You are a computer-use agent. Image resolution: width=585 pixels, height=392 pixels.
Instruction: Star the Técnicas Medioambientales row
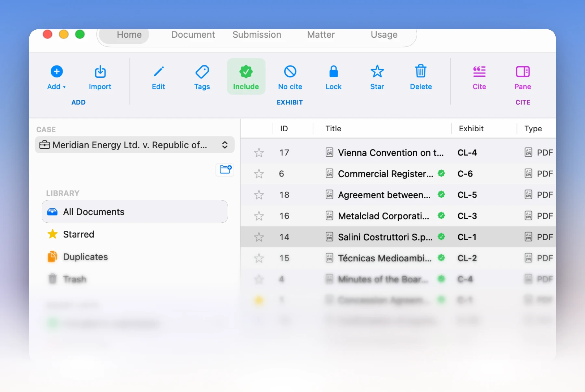click(259, 258)
